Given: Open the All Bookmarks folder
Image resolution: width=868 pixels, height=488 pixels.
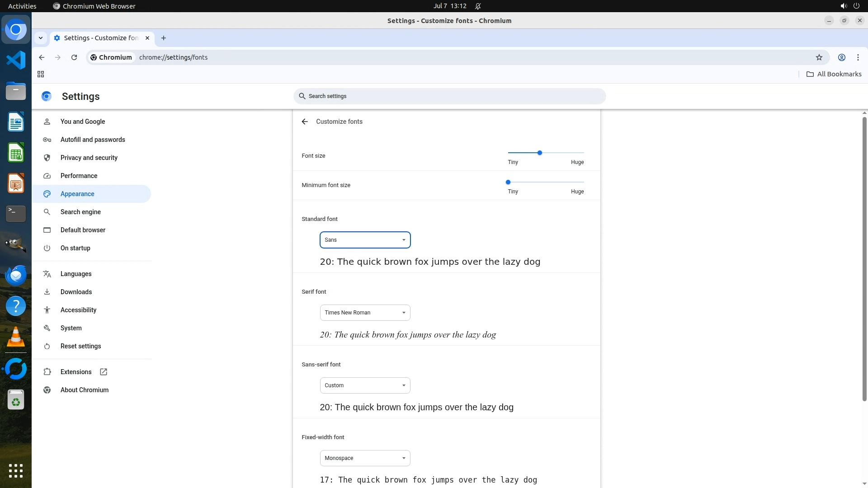Looking at the screenshot, I should [x=834, y=74].
